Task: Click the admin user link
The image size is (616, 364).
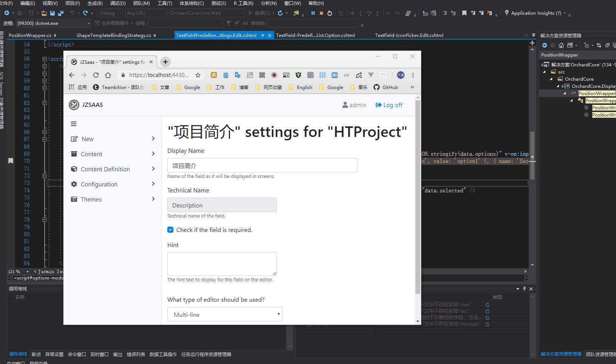Action: (354, 105)
